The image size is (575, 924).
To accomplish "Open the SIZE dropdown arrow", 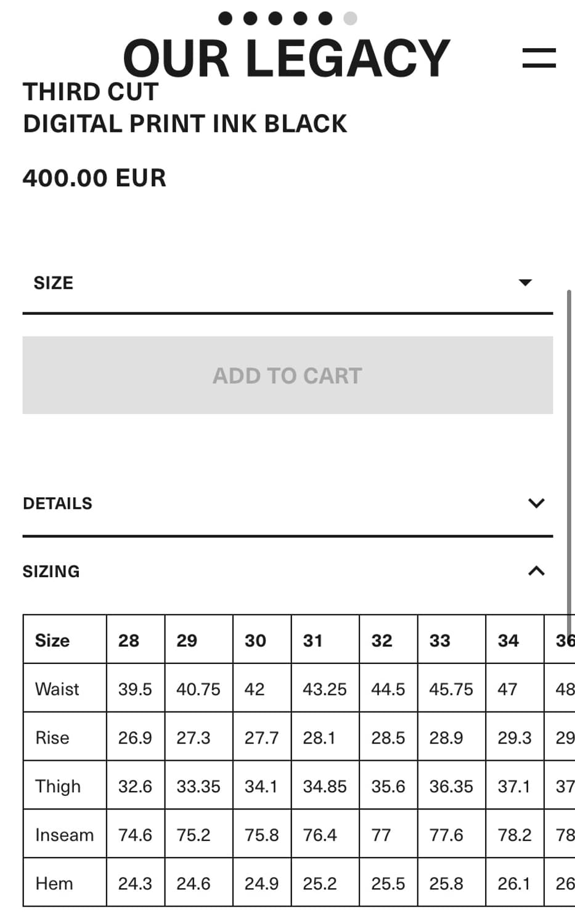I will tap(525, 283).
